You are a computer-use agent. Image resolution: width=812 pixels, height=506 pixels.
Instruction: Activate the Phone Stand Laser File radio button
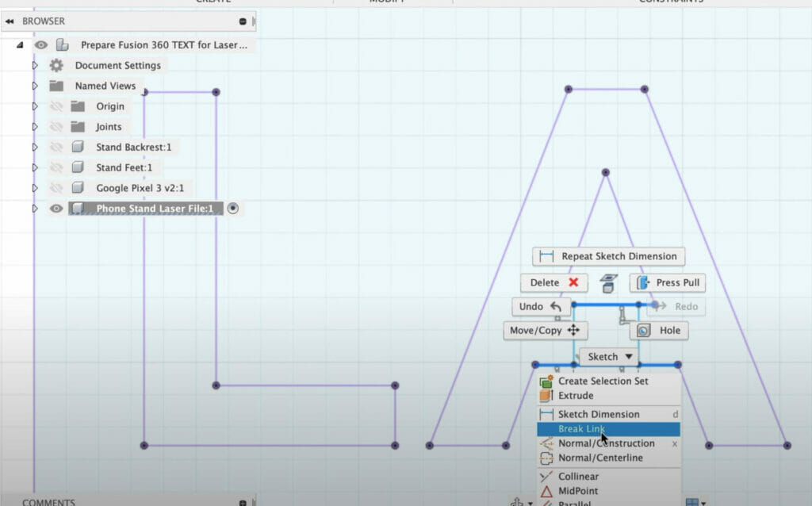click(x=233, y=209)
